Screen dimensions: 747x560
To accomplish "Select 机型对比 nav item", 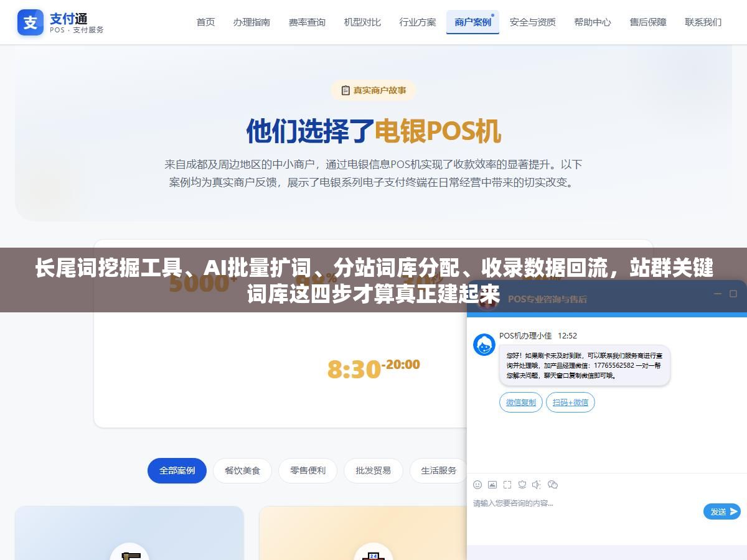I will [x=362, y=22].
